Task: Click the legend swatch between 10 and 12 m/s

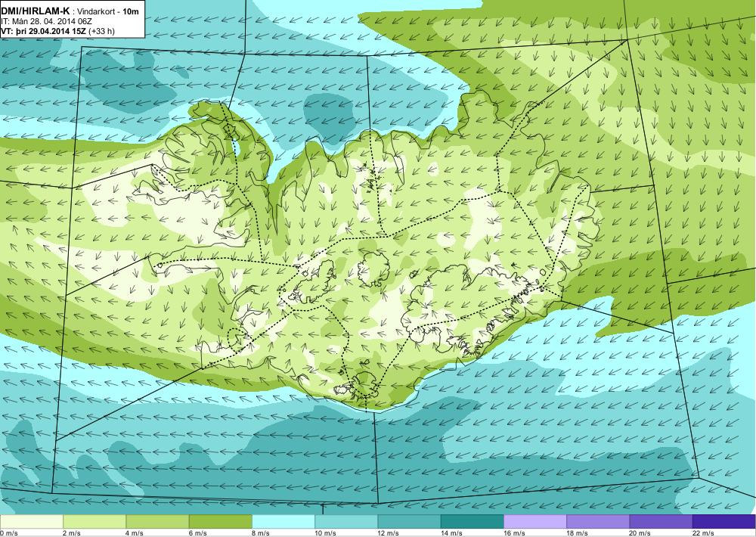Action: click(x=346, y=522)
